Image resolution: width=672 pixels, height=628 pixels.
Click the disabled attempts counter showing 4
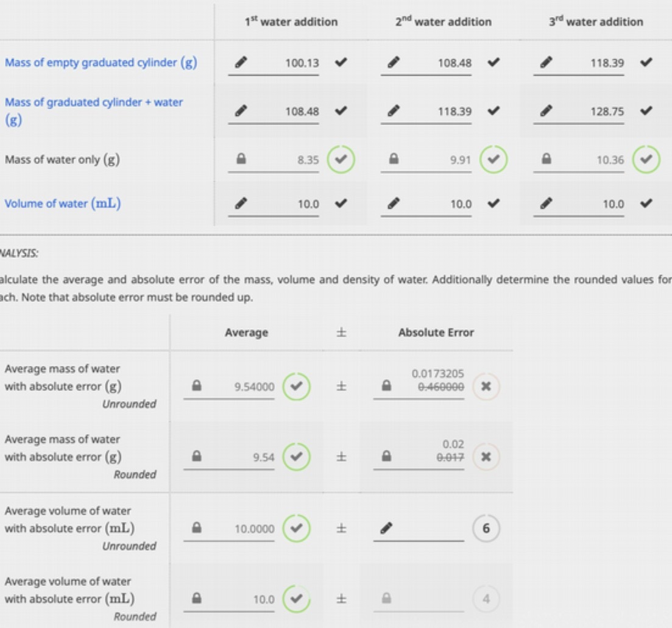(486, 598)
